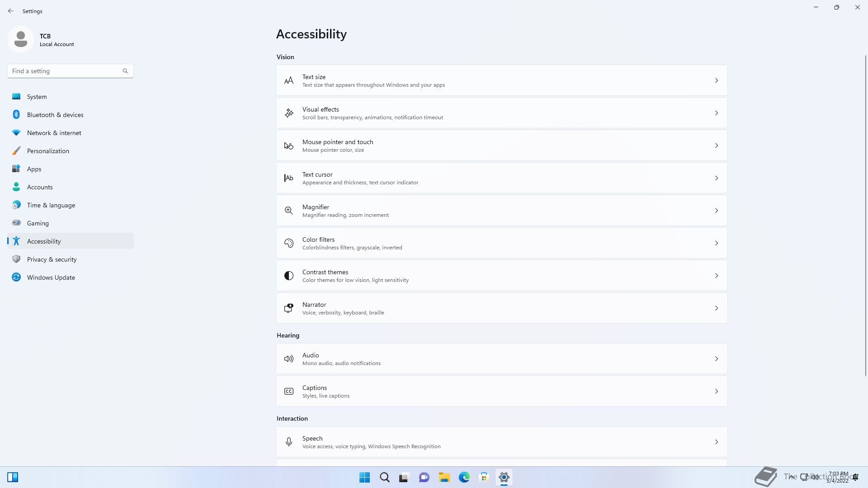Click the Narrator screen icon
The width and height of the screenshot is (868, 488).
288,308
